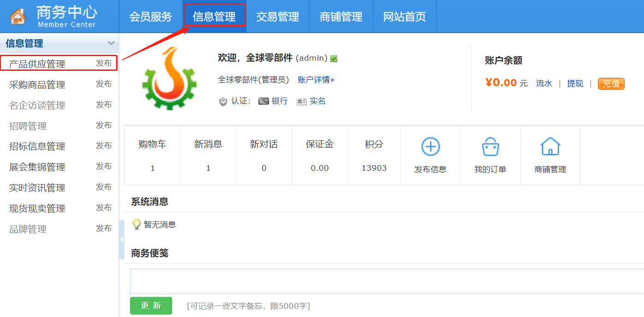
Task: Click the lightbulb icon under 系统消息
Action: click(x=136, y=225)
